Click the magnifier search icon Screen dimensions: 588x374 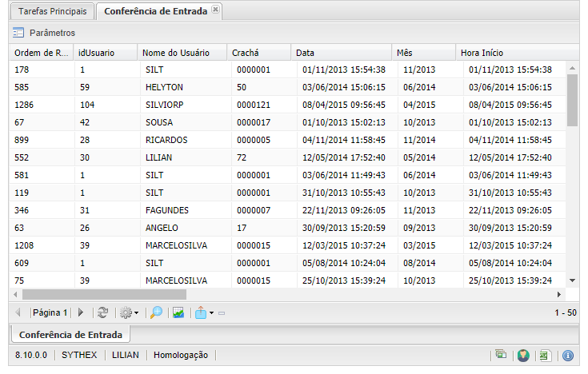tap(156, 312)
